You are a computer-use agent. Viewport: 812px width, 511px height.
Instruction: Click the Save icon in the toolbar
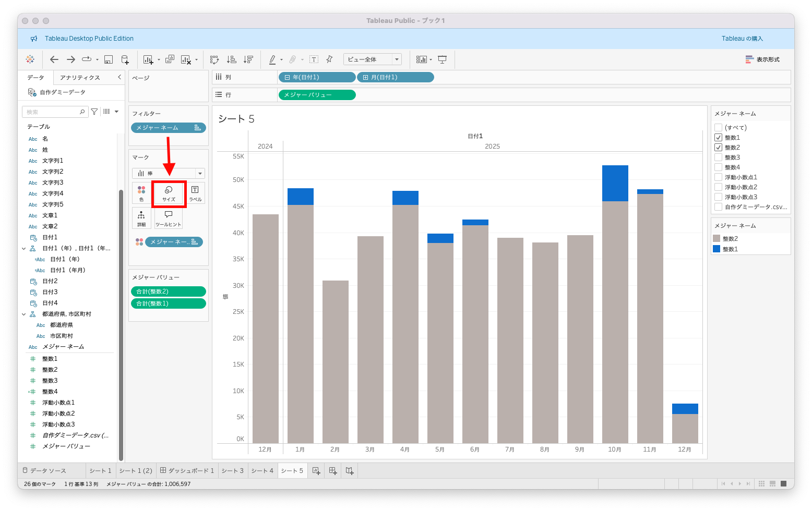[109, 59]
